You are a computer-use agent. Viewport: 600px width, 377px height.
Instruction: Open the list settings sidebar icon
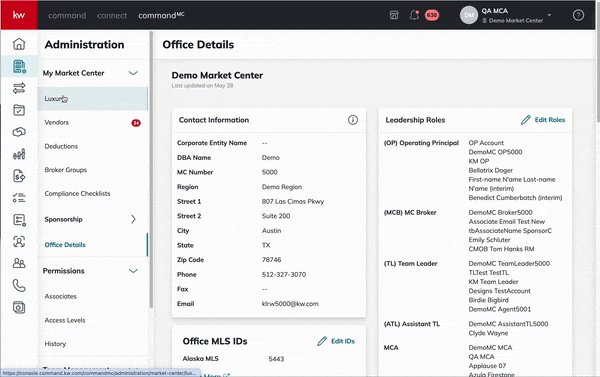click(19, 220)
